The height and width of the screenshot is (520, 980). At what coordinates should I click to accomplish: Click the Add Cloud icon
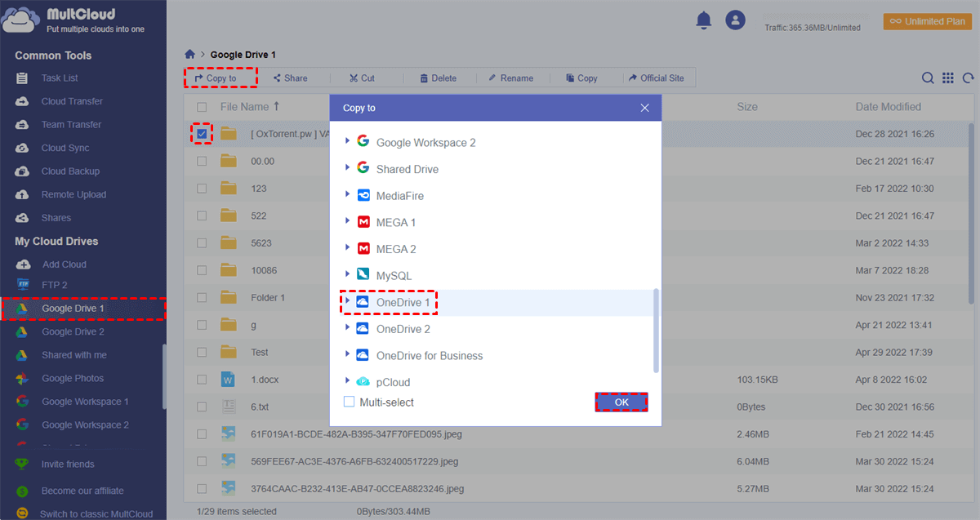click(x=23, y=264)
